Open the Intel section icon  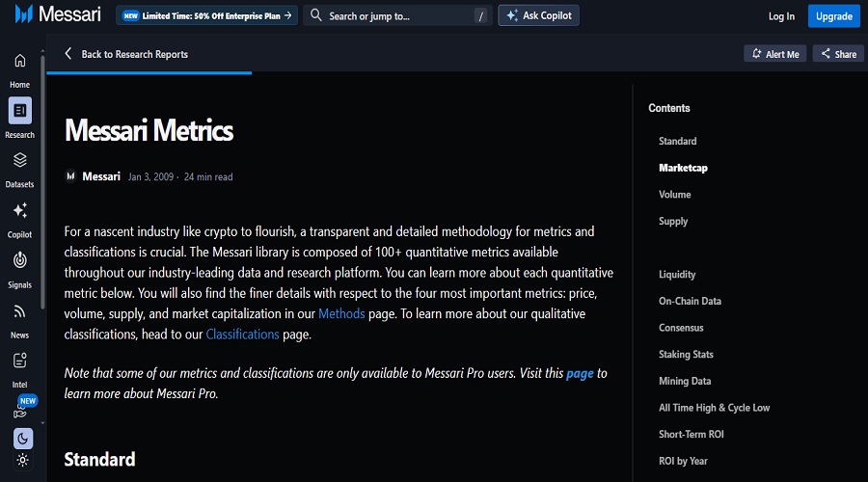tap(20, 361)
